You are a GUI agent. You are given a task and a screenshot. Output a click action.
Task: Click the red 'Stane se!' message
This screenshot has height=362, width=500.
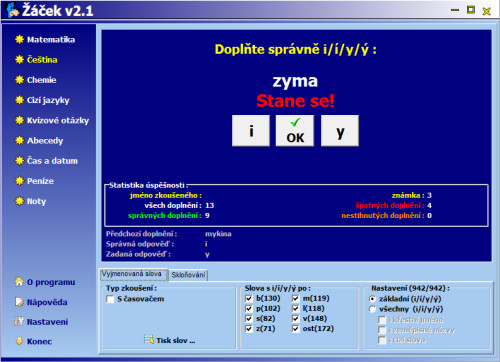[x=295, y=101]
